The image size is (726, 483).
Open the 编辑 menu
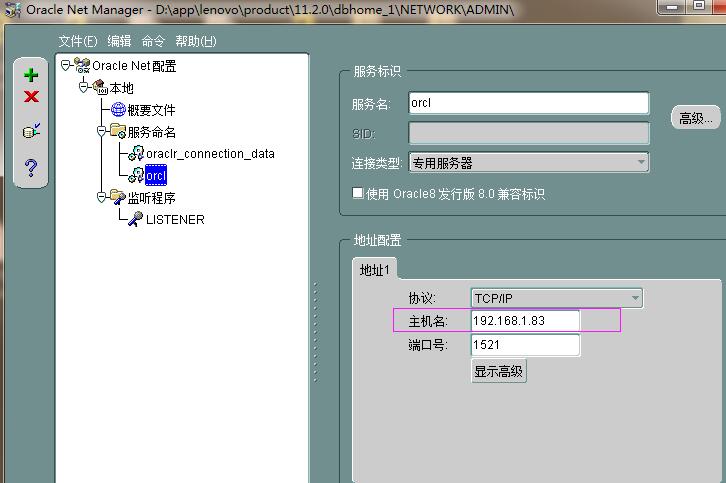[119, 41]
